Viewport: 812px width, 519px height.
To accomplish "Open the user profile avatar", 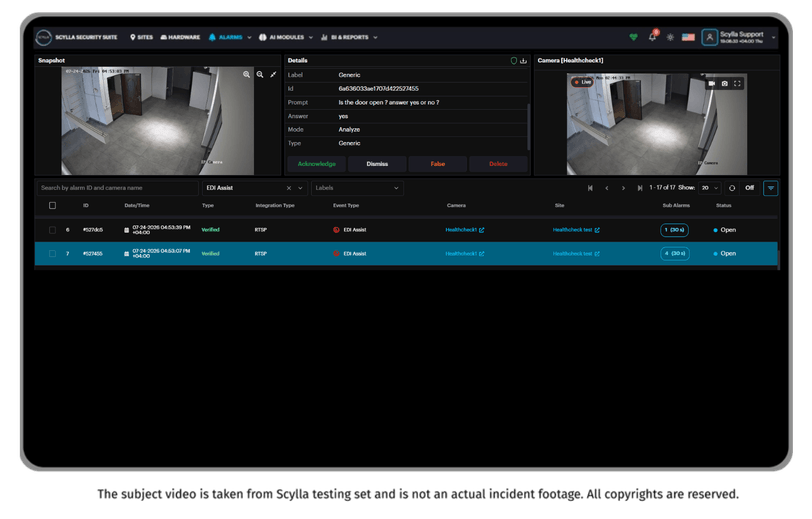I will [709, 37].
